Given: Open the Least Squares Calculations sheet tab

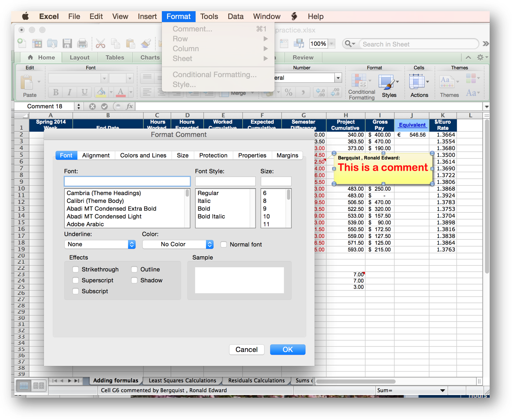Looking at the screenshot, I should point(182,380).
